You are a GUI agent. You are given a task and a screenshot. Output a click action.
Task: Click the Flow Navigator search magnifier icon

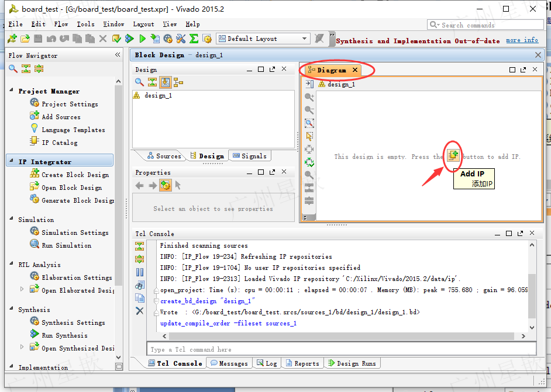pyautogui.click(x=13, y=69)
